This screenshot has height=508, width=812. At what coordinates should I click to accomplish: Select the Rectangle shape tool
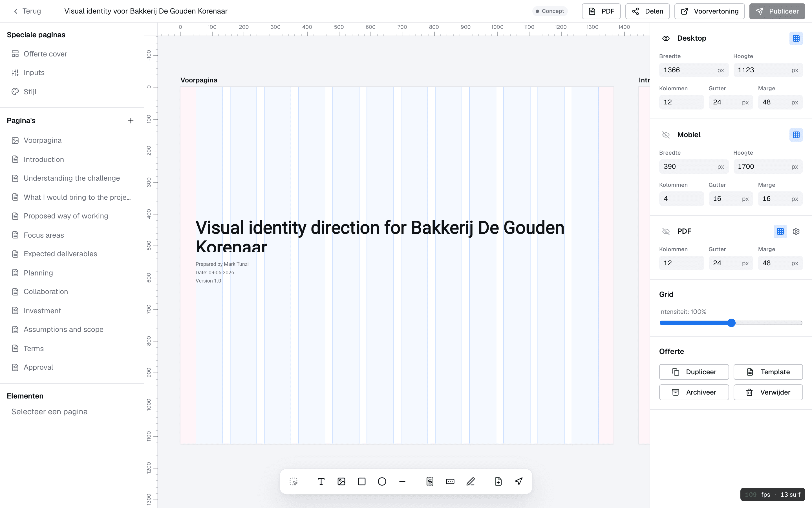coord(362,481)
